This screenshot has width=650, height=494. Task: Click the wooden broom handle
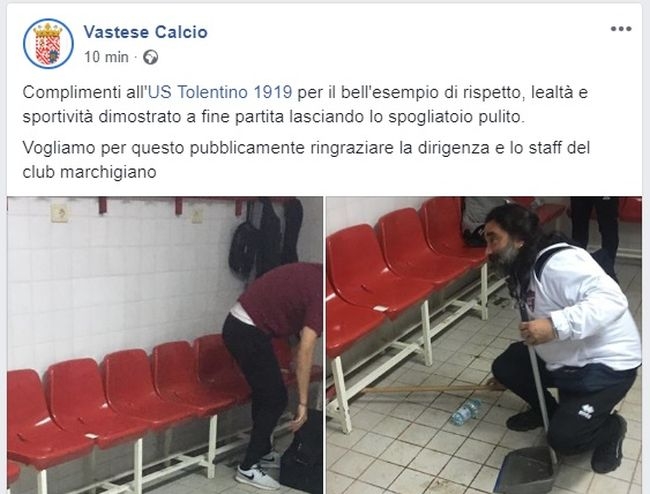coord(430,389)
